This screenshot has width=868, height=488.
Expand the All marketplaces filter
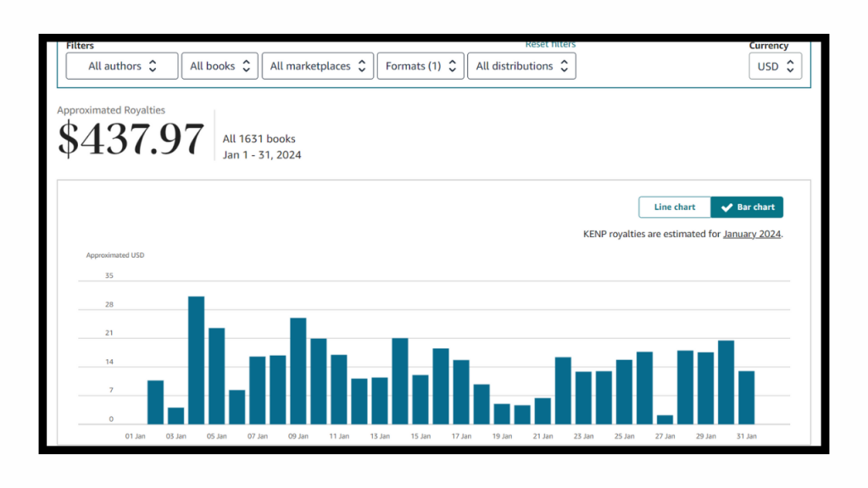(318, 66)
